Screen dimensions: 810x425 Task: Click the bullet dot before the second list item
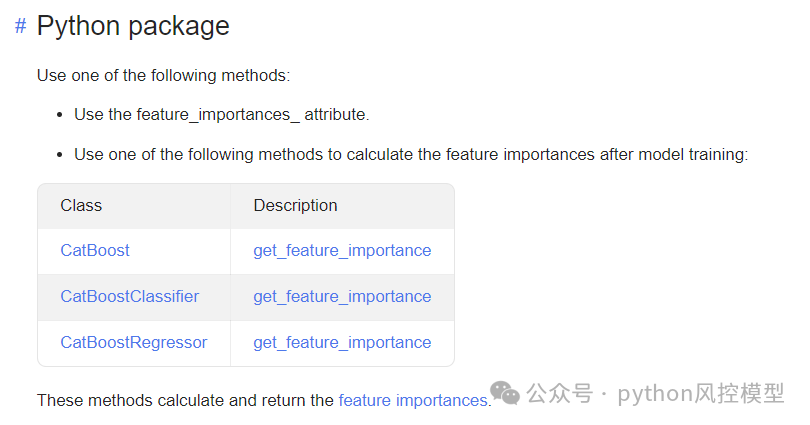tap(61, 155)
